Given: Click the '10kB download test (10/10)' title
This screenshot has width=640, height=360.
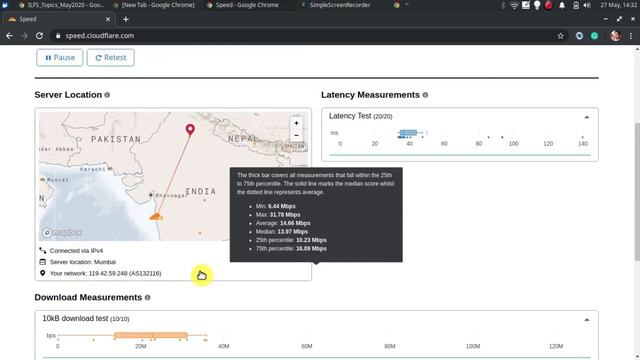Looking at the screenshot, I should click(86, 319).
